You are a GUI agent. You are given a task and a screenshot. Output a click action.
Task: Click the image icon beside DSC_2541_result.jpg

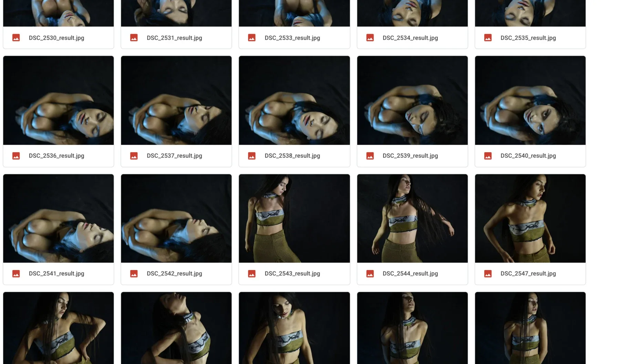pyautogui.click(x=16, y=274)
